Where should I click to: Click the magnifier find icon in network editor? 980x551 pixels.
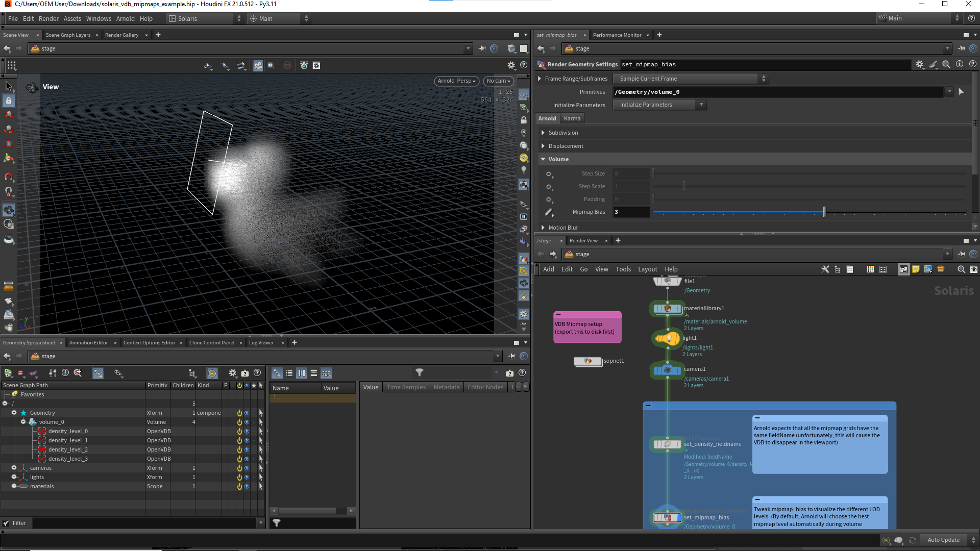coord(961,269)
